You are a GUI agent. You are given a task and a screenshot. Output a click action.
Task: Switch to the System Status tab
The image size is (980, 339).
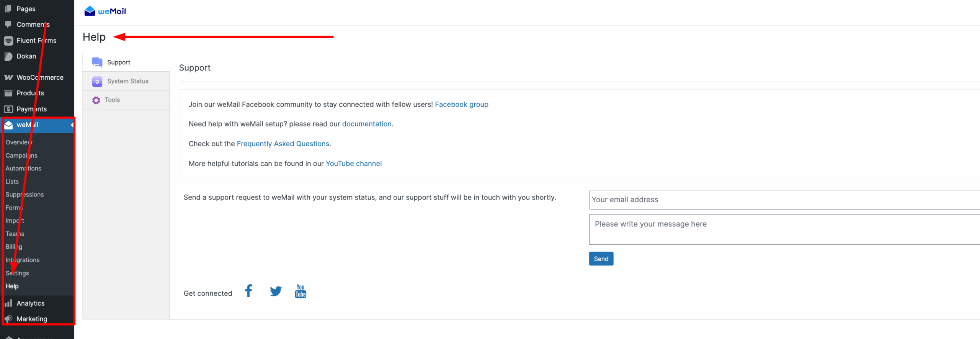127,81
